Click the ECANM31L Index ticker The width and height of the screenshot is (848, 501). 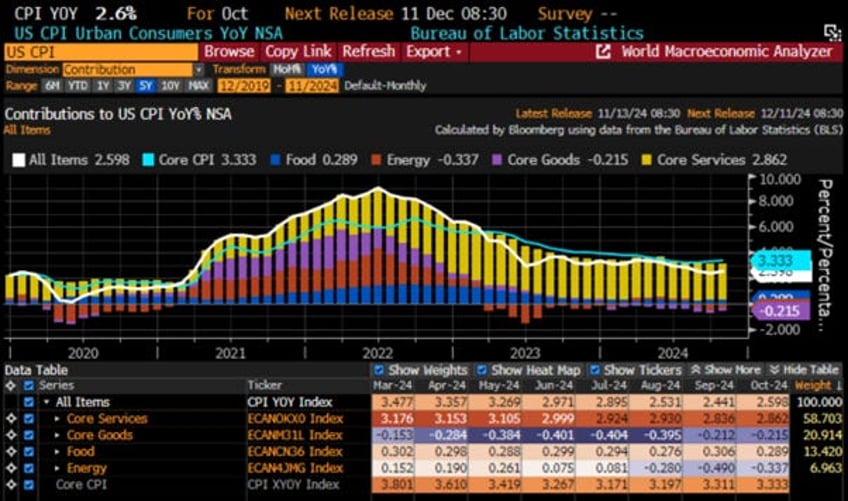coord(295,435)
